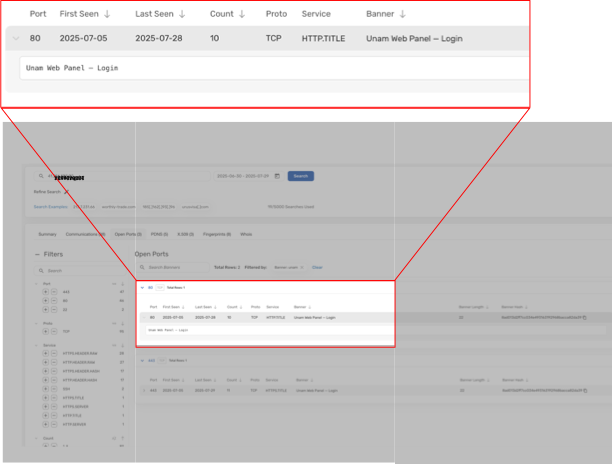Exclude HTTPS.HEADER.RAW service filter
This screenshot has width=612, height=464.
[x=54, y=353]
